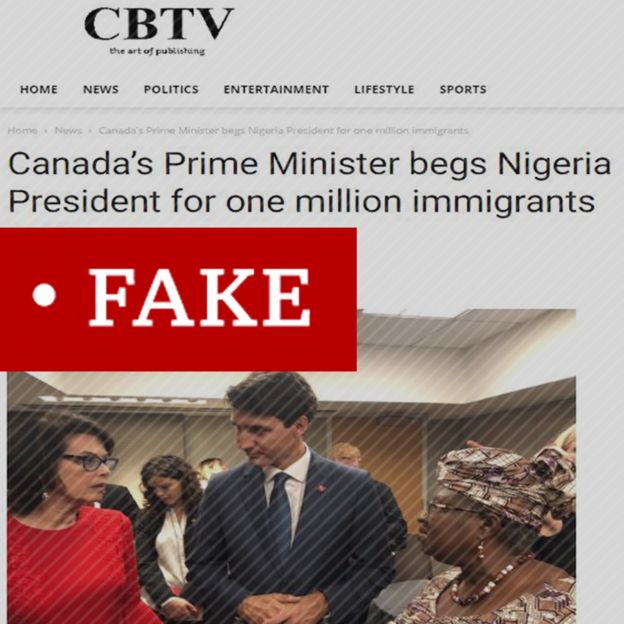Screen dimensions: 624x624
Task: Navigate to the LIFESTYLE section
Action: tap(384, 89)
